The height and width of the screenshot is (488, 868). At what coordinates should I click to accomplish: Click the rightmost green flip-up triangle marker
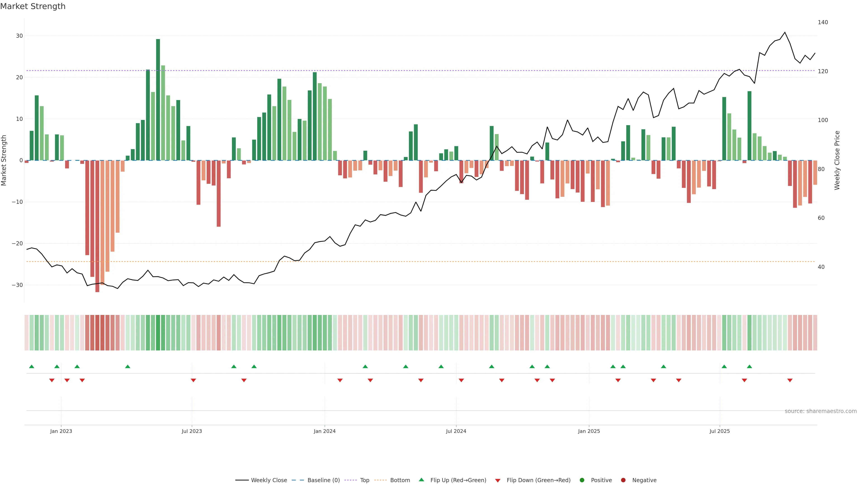(749, 366)
